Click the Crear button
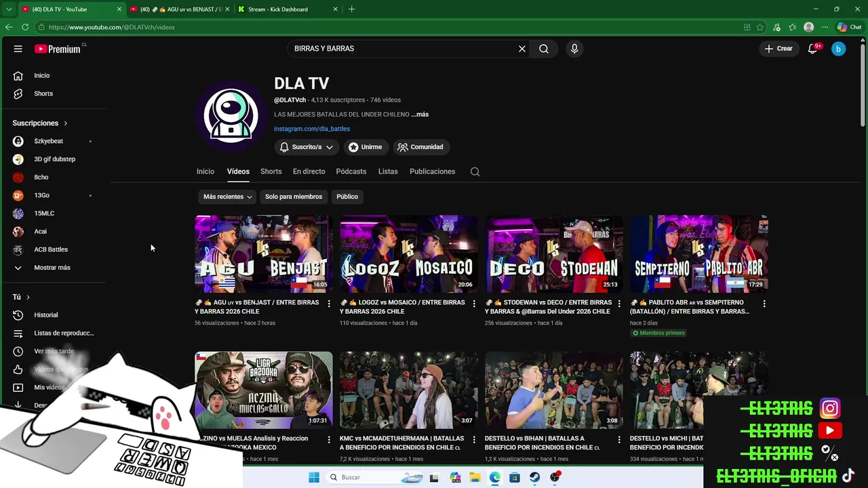The image size is (868, 488). [778, 49]
